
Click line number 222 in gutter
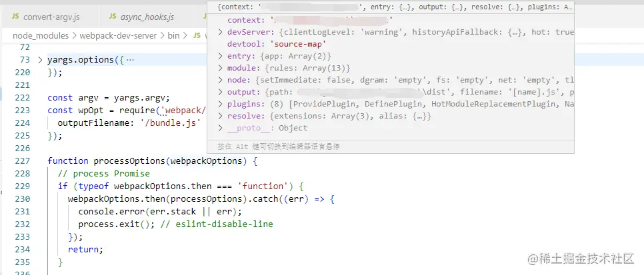pos(22,98)
